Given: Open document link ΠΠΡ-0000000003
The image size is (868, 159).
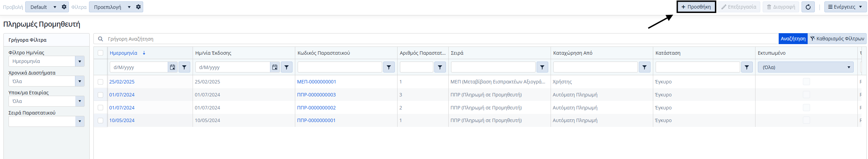Looking at the screenshot, I should (x=316, y=95).
